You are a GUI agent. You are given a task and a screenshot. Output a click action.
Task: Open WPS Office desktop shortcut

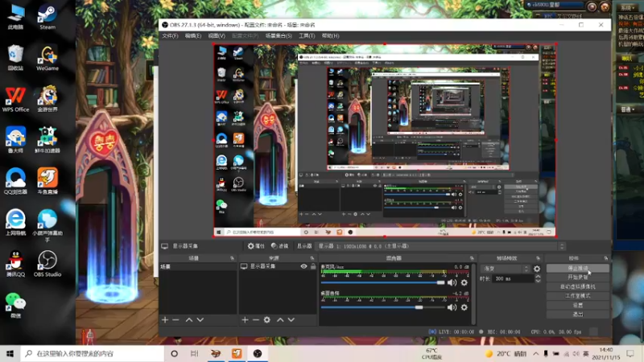pyautogui.click(x=15, y=99)
